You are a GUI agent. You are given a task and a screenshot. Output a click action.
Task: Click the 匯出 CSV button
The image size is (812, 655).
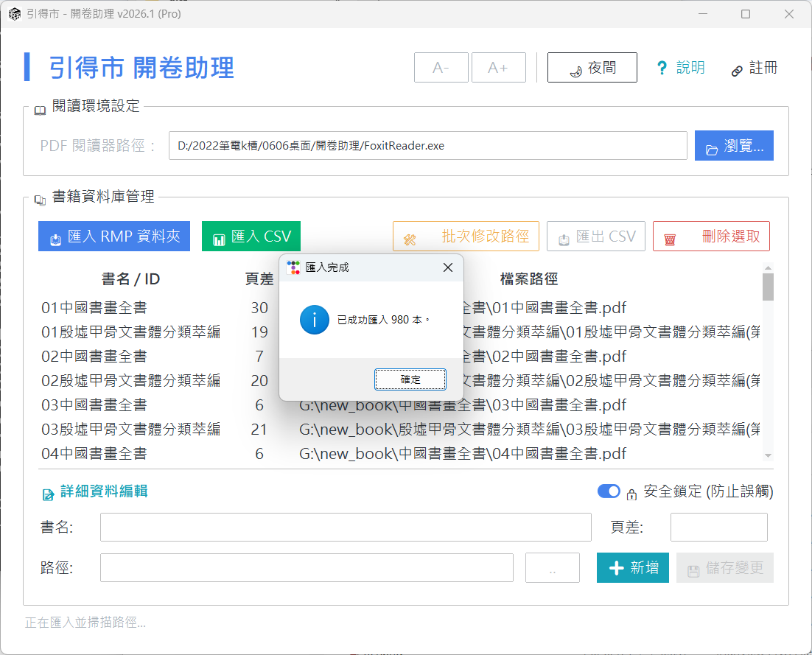596,237
